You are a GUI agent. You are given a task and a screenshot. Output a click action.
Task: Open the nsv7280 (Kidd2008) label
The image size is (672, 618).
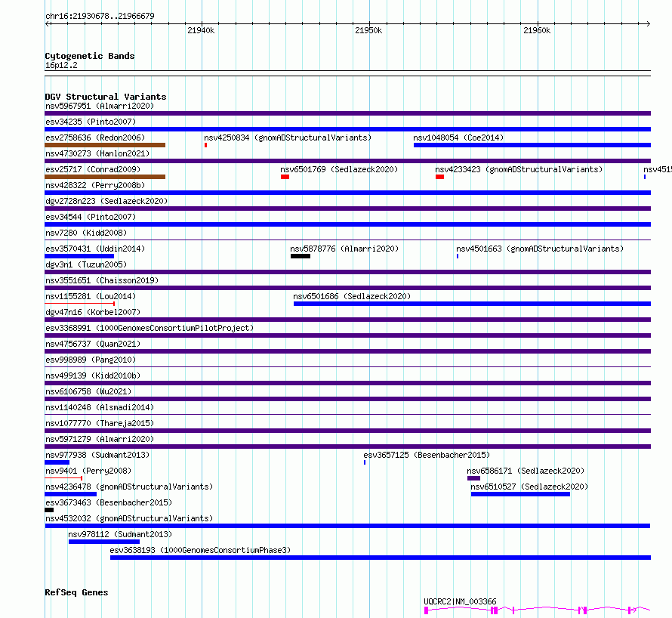(86, 233)
